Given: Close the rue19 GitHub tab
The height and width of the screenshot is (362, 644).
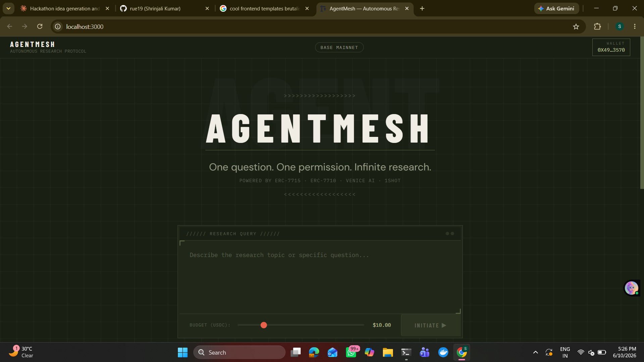Looking at the screenshot, I should [x=207, y=8].
